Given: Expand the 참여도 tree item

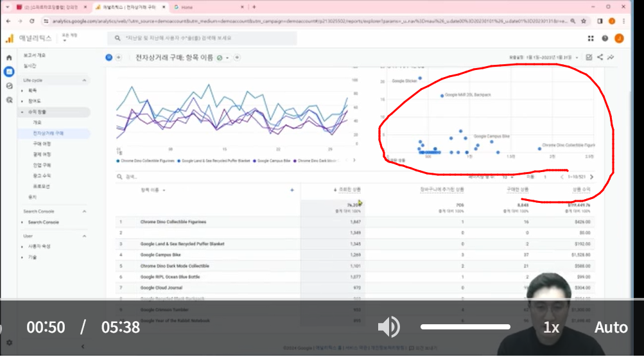Looking at the screenshot, I should pyautogui.click(x=22, y=101).
